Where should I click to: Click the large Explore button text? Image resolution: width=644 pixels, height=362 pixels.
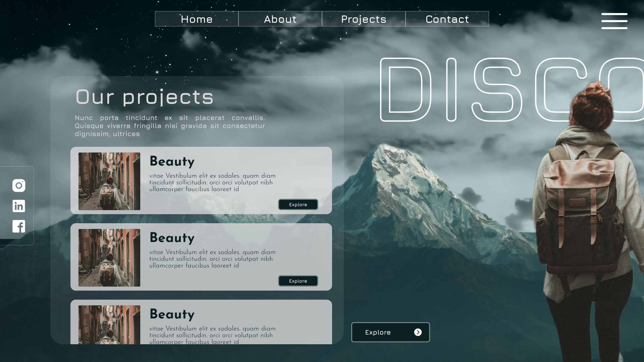[x=378, y=332]
